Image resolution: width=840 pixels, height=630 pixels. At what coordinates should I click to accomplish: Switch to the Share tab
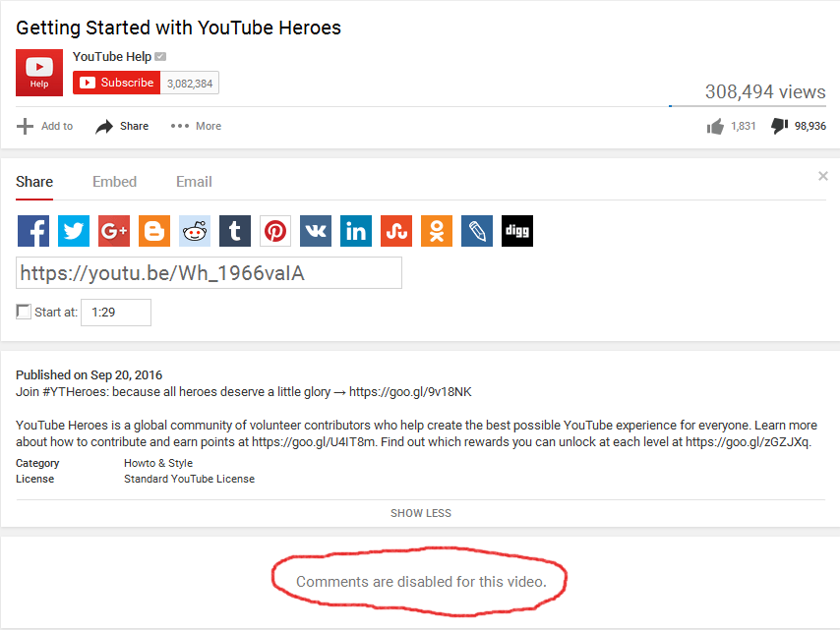click(34, 182)
